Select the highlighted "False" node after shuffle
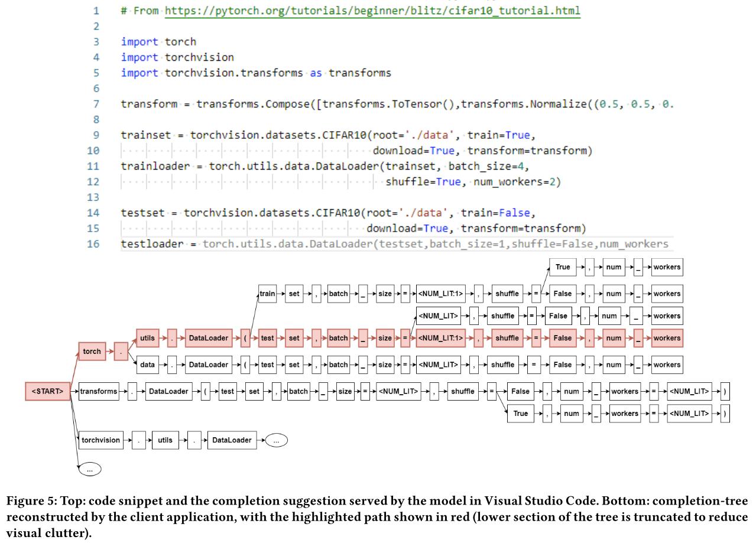The image size is (756, 543). (561, 338)
